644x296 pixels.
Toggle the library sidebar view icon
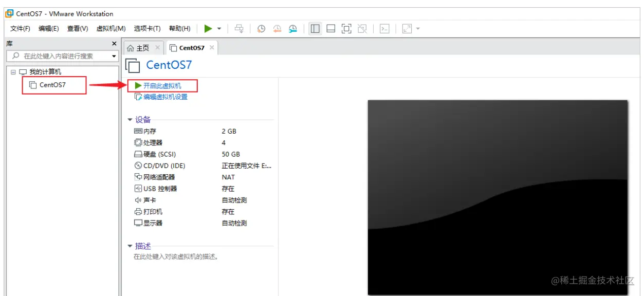(x=316, y=29)
